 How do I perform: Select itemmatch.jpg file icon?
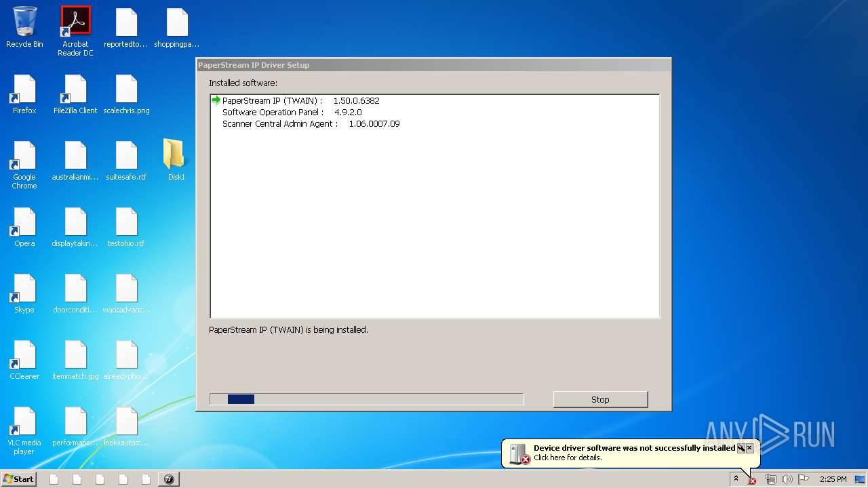pos(75,360)
